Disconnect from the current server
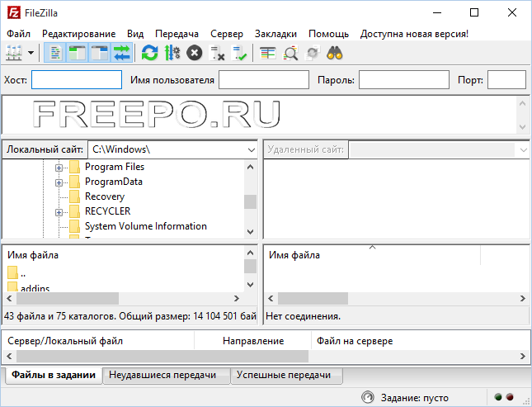Image resolution: width=532 pixels, height=407 pixels. coord(217,53)
